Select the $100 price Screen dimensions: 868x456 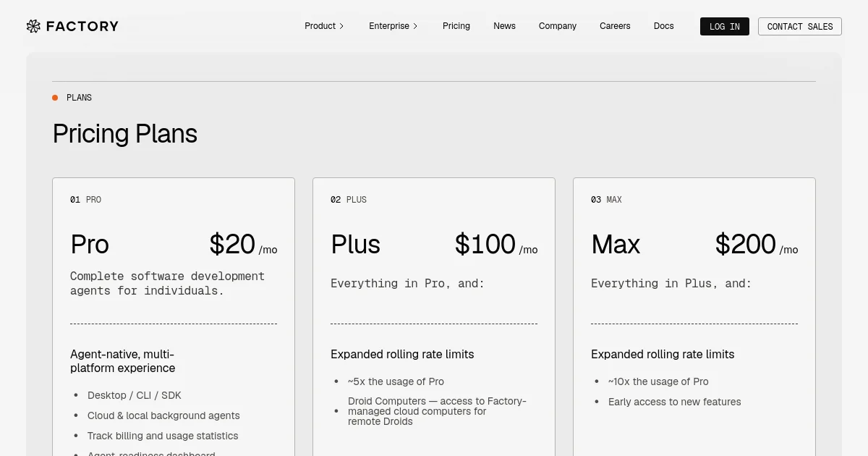pos(485,245)
